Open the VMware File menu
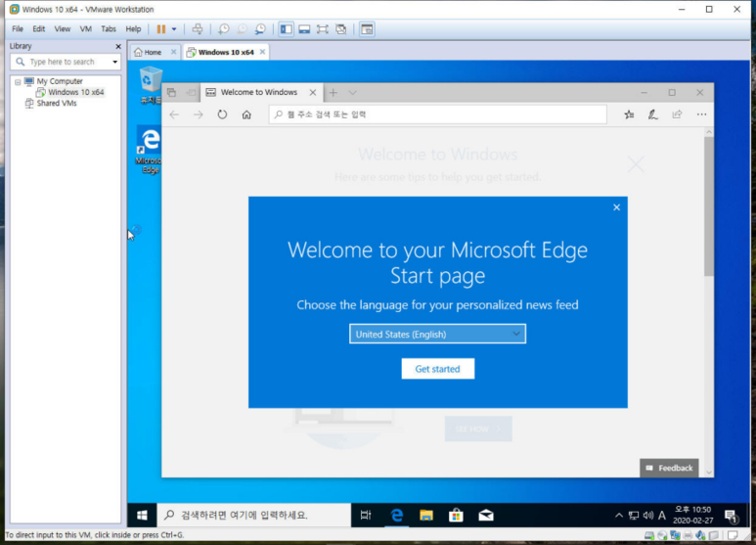Viewport: 756px width, 545px height. pos(18,29)
